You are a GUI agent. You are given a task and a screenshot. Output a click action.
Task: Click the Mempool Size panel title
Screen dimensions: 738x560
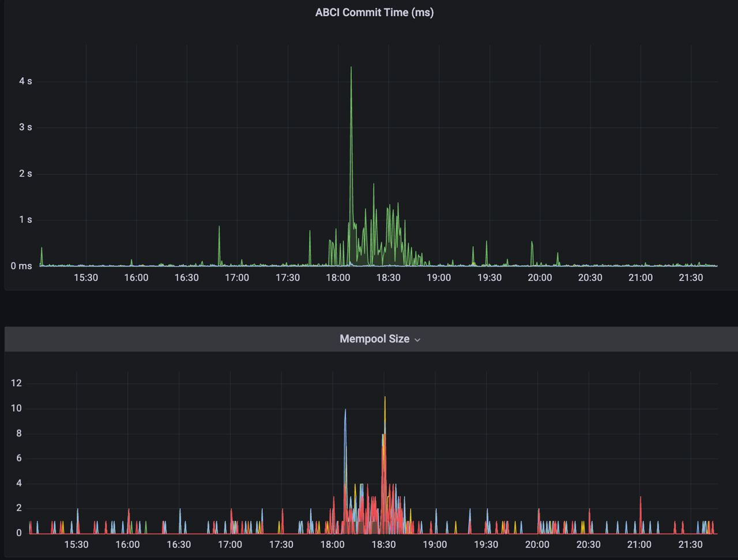coord(374,339)
